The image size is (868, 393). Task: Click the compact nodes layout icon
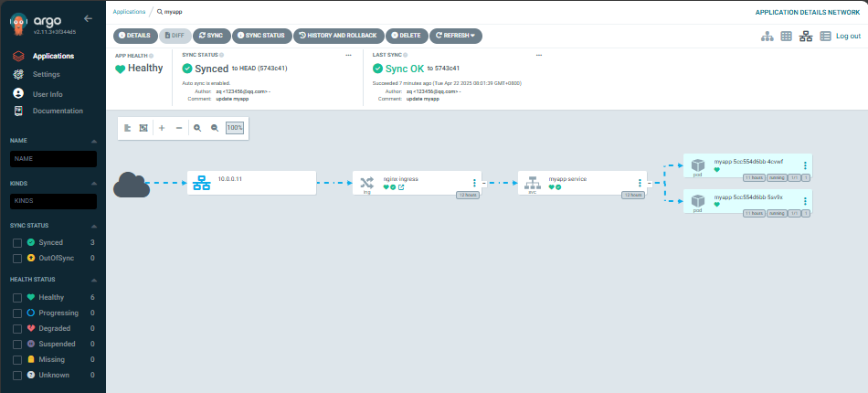pos(127,128)
